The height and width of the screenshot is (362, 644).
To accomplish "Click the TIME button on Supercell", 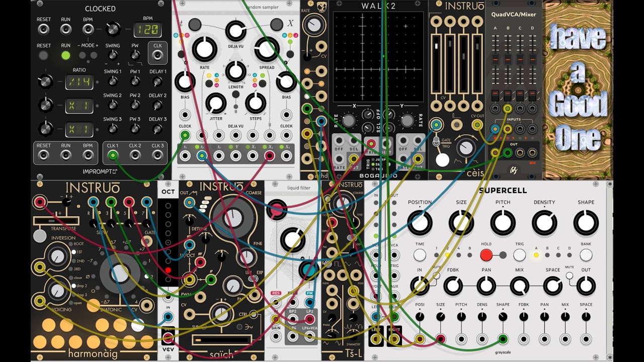I will 420,255.
